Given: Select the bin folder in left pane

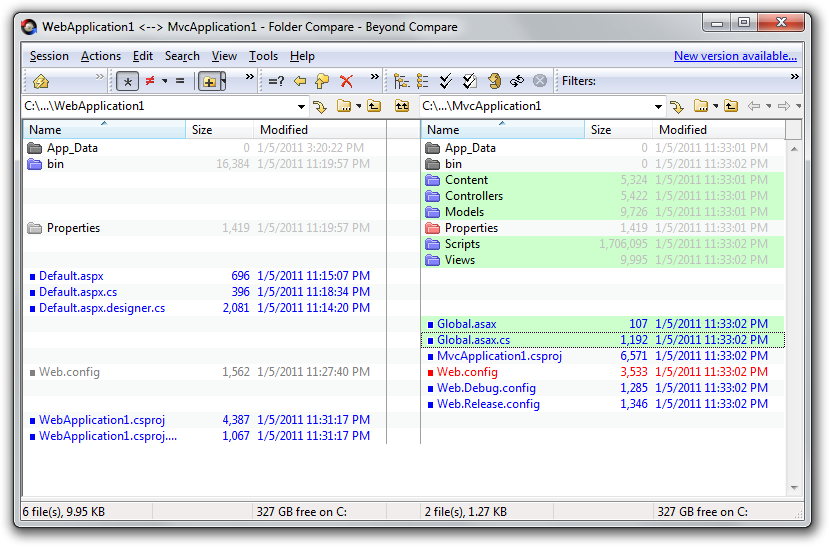Looking at the screenshot, I should coord(205,164).
